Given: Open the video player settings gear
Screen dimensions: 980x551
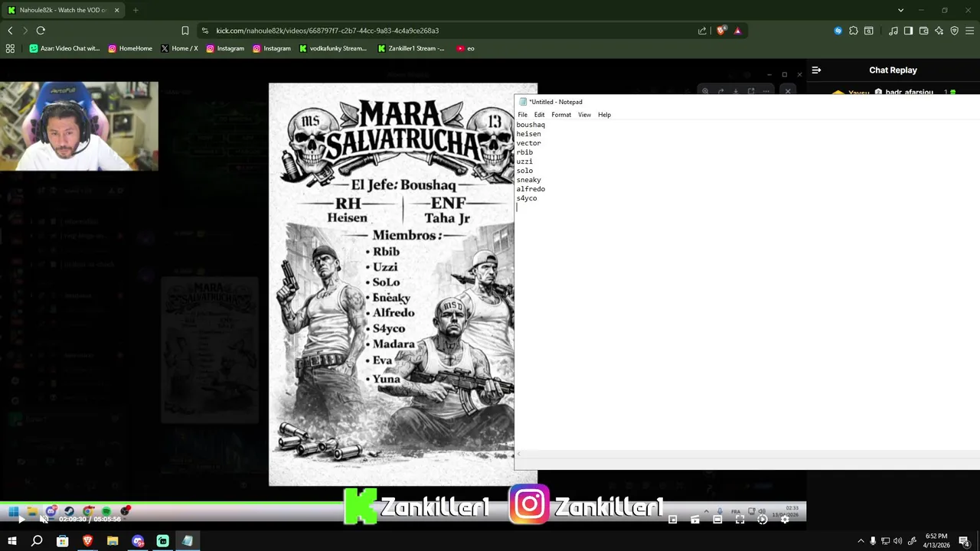Looking at the screenshot, I should (x=785, y=520).
